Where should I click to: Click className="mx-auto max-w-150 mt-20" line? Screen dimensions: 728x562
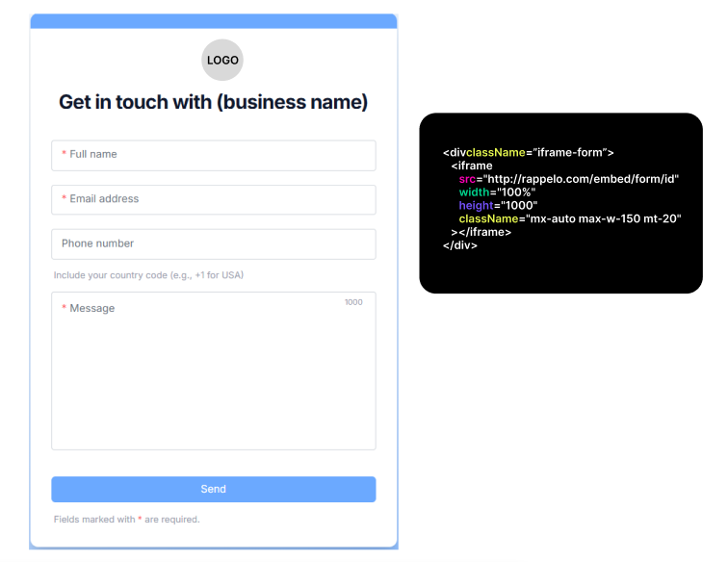(x=570, y=218)
